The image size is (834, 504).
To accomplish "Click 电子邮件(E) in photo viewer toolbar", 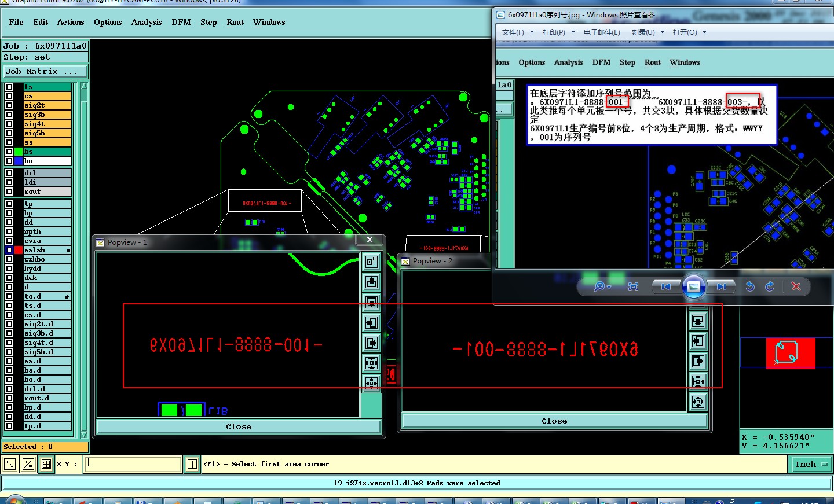I will [602, 32].
